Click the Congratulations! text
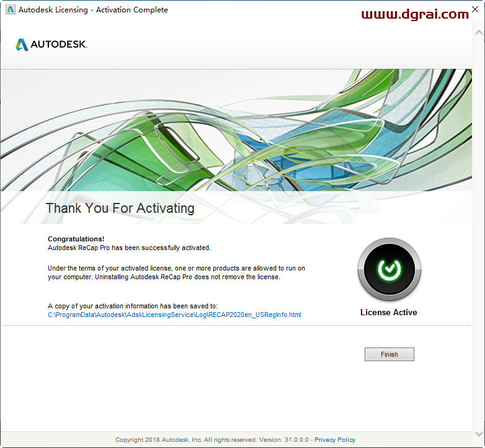This screenshot has height=448, width=485. (76, 239)
